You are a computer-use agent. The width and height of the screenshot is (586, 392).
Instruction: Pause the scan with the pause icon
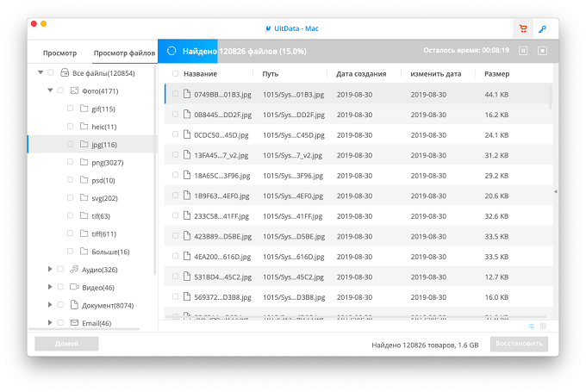coord(523,51)
